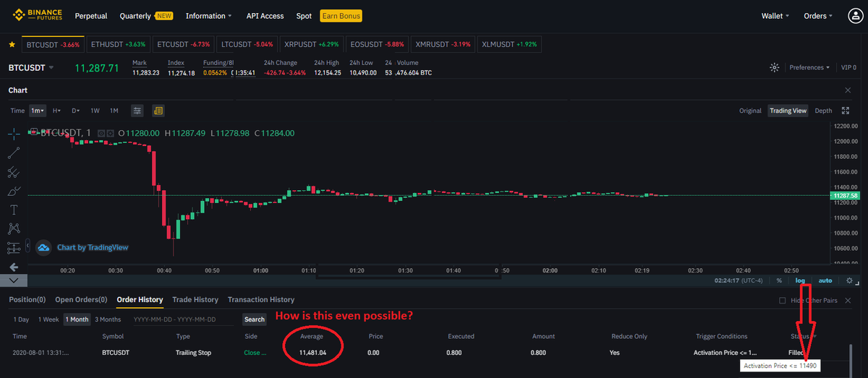Expand the D day interval dropdown
868x378 pixels.
75,111
